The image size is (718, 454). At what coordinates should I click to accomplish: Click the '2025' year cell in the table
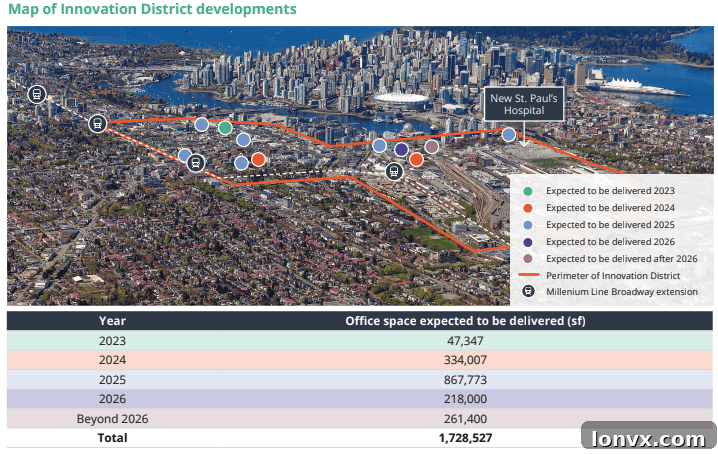click(x=112, y=380)
